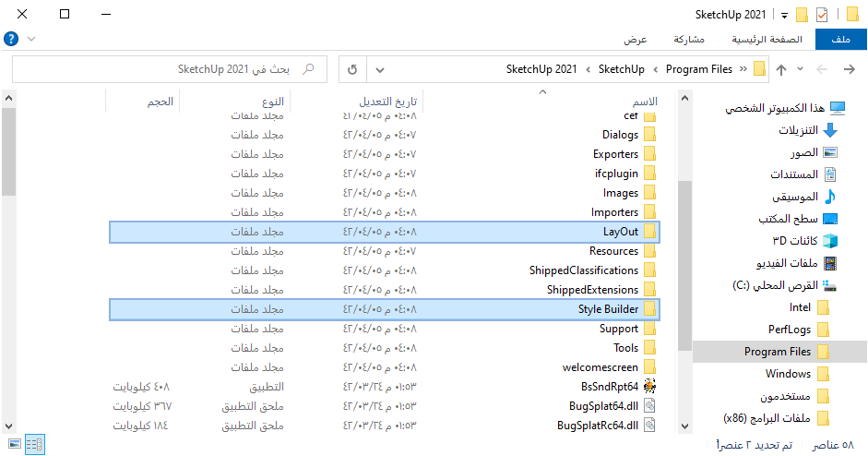Select Intel folder in navigation pane
The height and width of the screenshot is (456, 868).
click(x=809, y=307)
